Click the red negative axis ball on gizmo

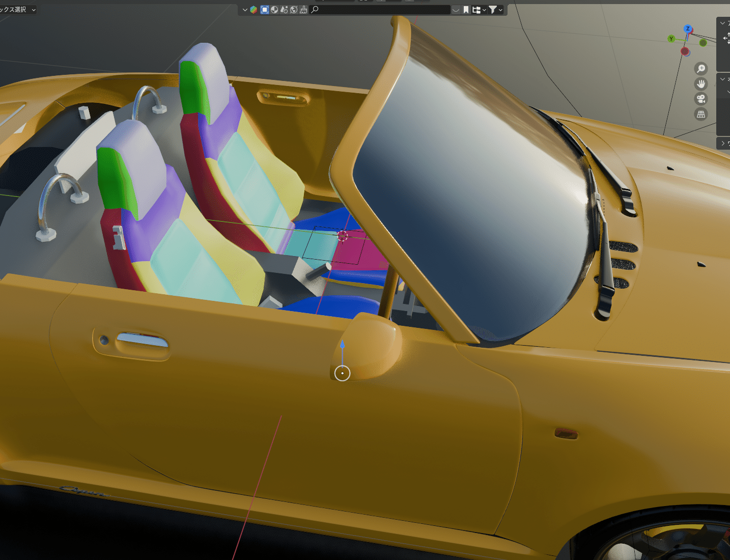685,51
